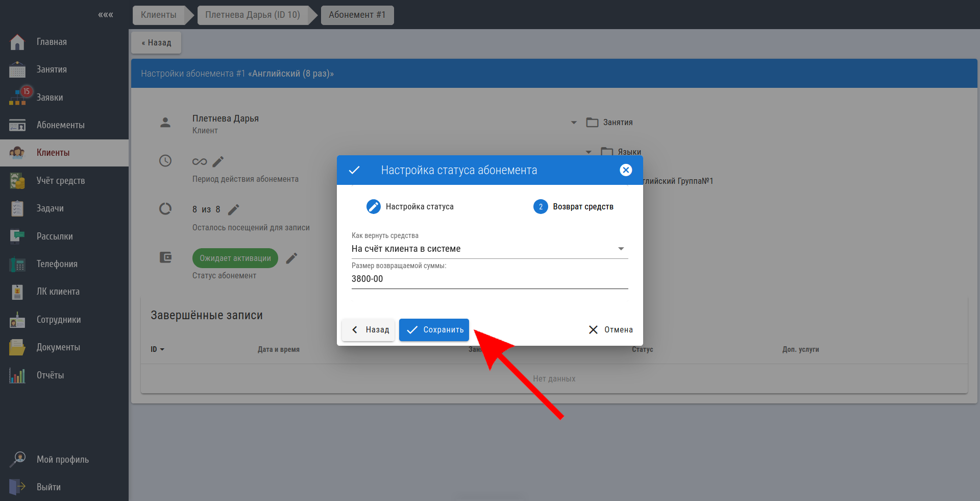Click the « Назад page button
980x501 pixels.
coord(156,43)
